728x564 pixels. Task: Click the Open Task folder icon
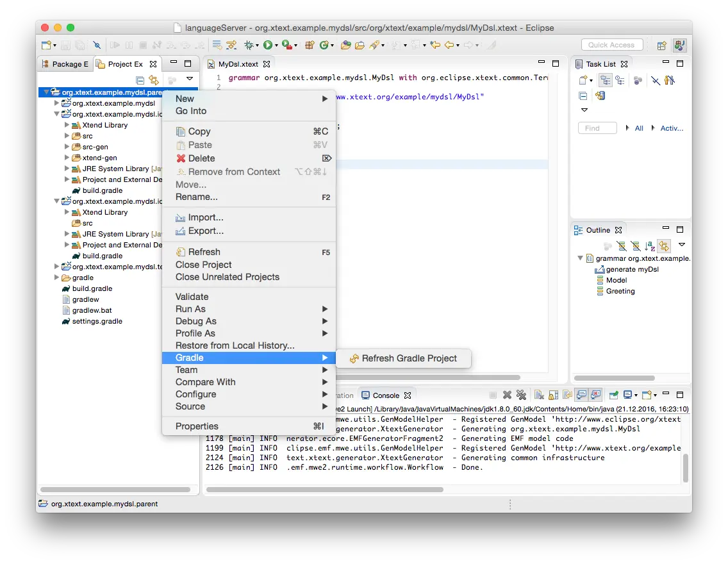click(360, 45)
